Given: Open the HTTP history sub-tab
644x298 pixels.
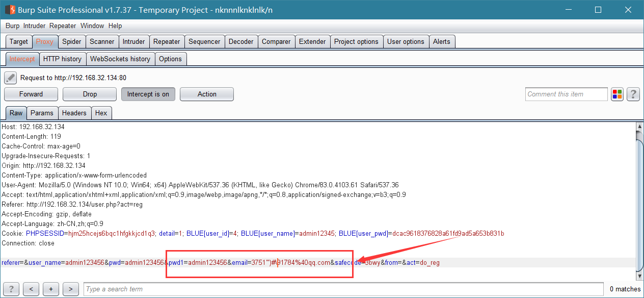Looking at the screenshot, I should click(62, 59).
